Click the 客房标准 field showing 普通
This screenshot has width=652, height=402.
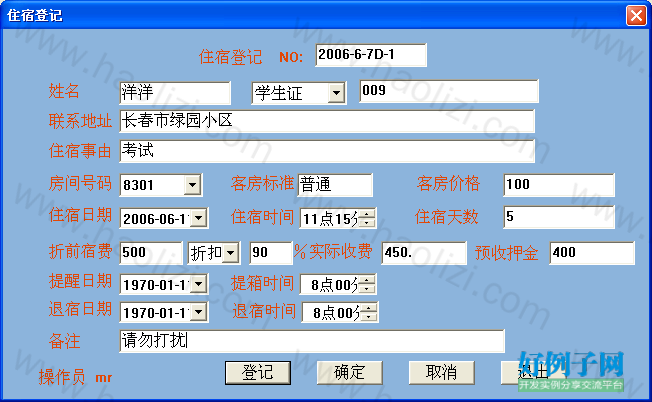point(335,185)
